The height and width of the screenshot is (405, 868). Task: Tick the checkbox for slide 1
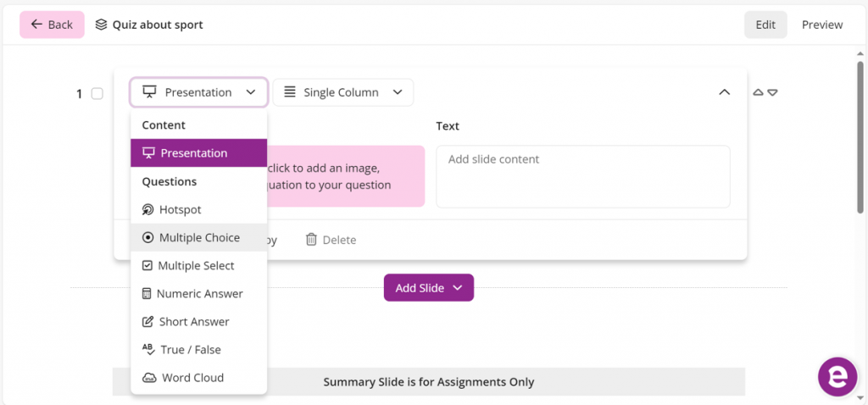(97, 93)
